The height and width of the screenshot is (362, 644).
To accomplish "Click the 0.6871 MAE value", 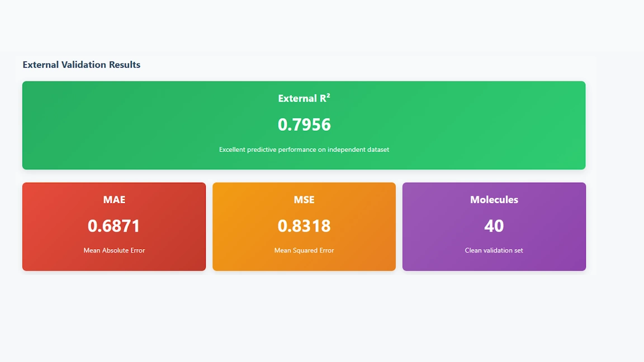I will (114, 226).
